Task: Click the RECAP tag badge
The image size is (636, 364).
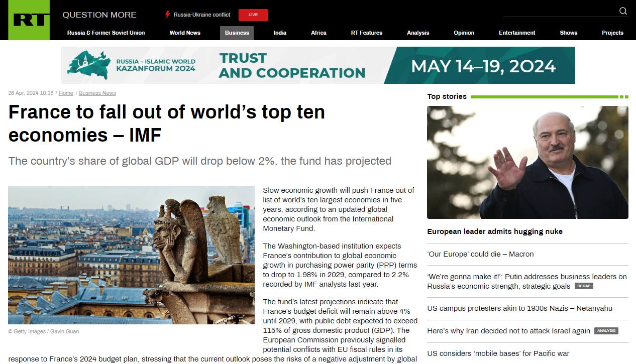Action: pyautogui.click(x=584, y=286)
